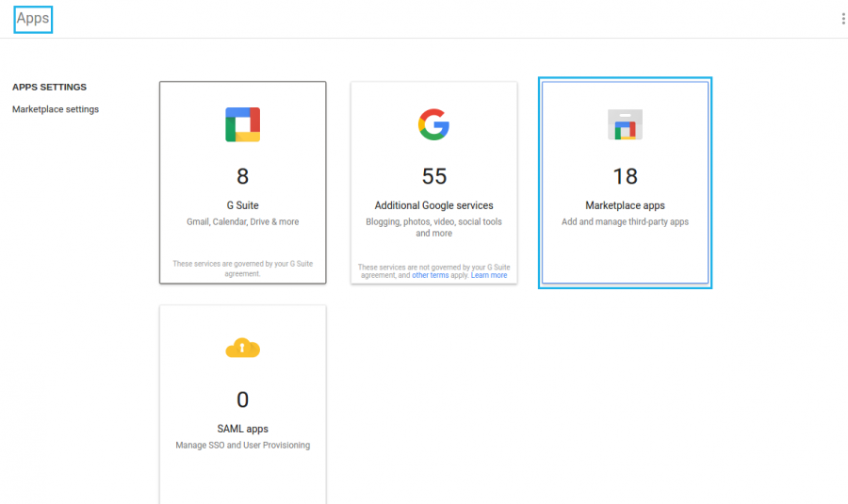Click "Add and manage third-party apps" text

coord(625,222)
